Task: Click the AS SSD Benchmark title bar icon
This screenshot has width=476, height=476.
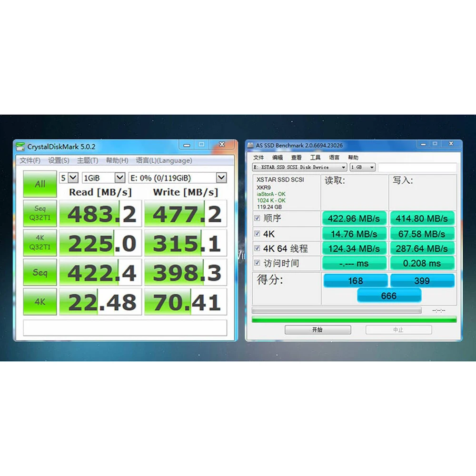Action: 251,145
